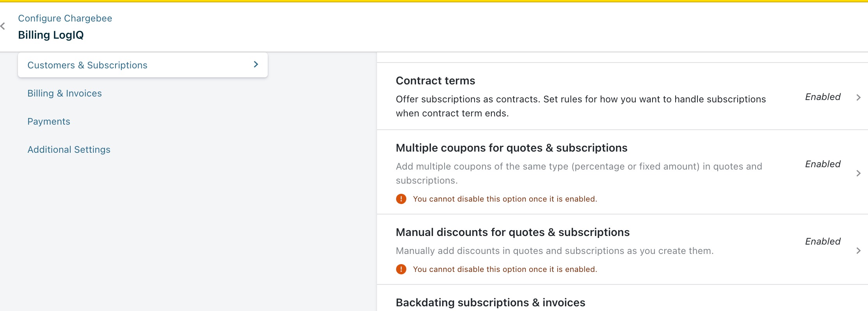This screenshot has height=311, width=868.
Task: Click Enabled status for Contract terms
Action: click(x=823, y=97)
